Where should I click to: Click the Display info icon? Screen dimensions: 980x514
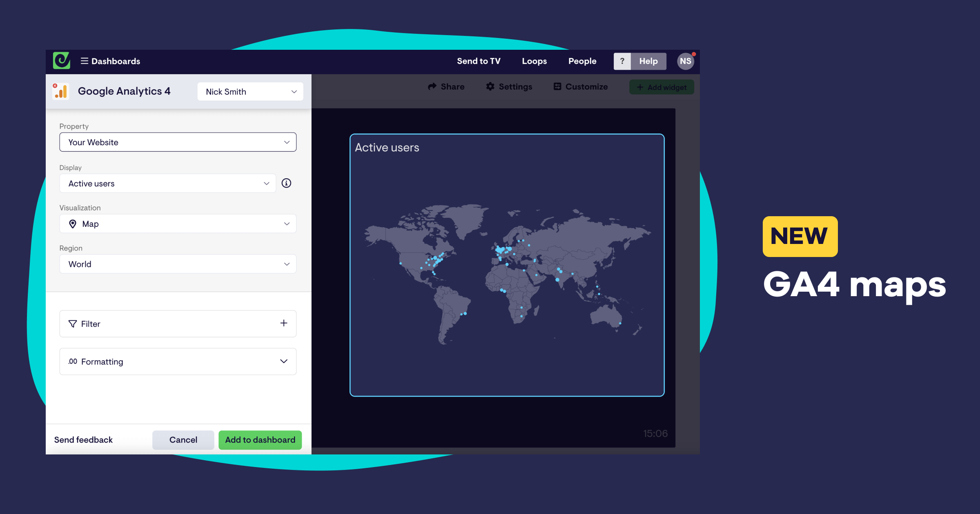(x=287, y=183)
